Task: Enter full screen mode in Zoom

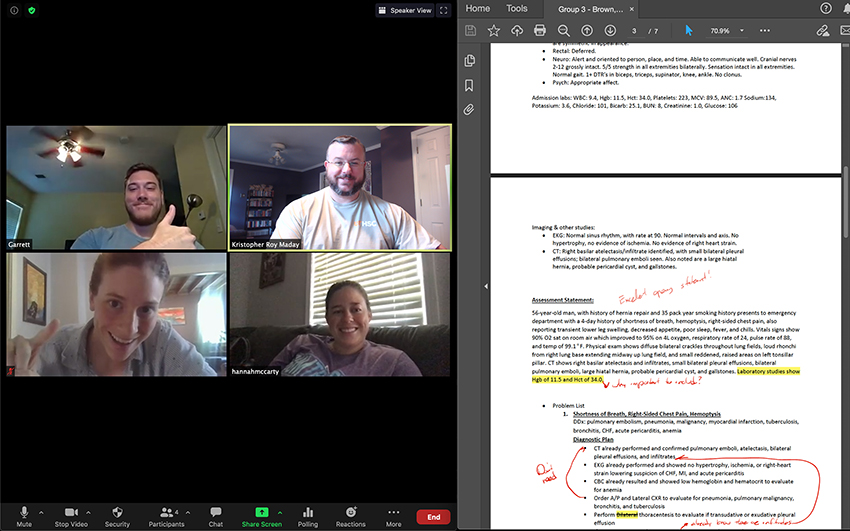Action: click(x=444, y=10)
